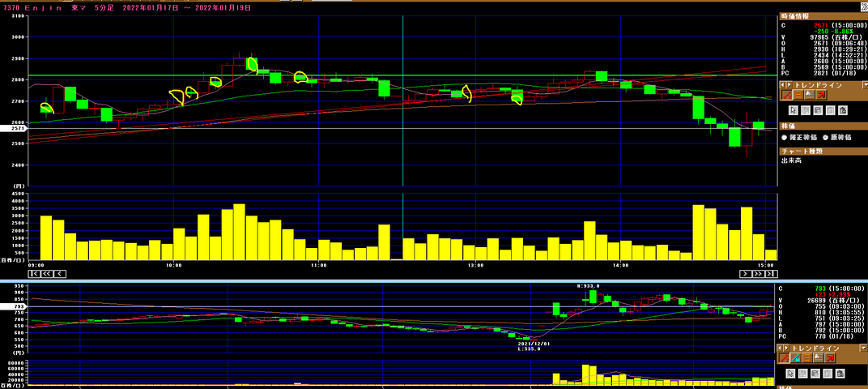Image resolution: width=868 pixels, height=389 pixels.
Task: Choose the horizontal lines tool in the upper chart panel
Action: (x=799, y=95)
